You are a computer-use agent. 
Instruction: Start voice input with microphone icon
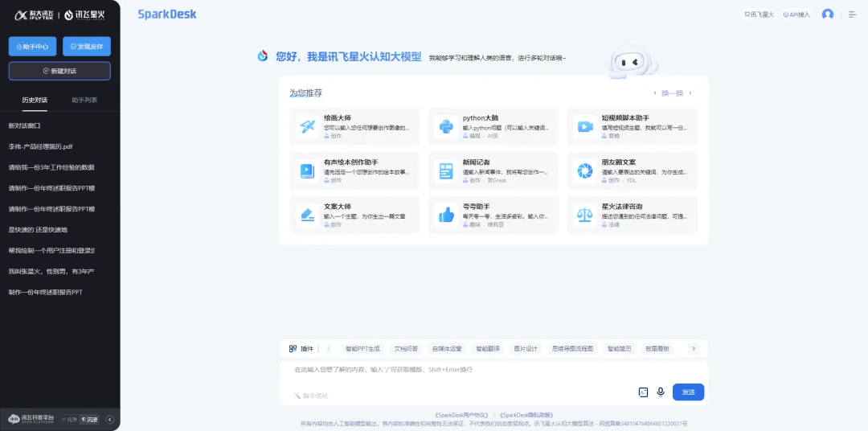pos(661,392)
